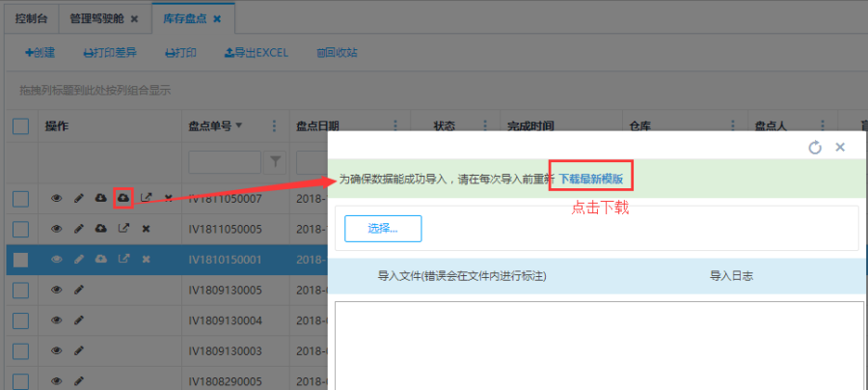Click the 下载最新模版 link
868x390 pixels.
[x=591, y=179]
